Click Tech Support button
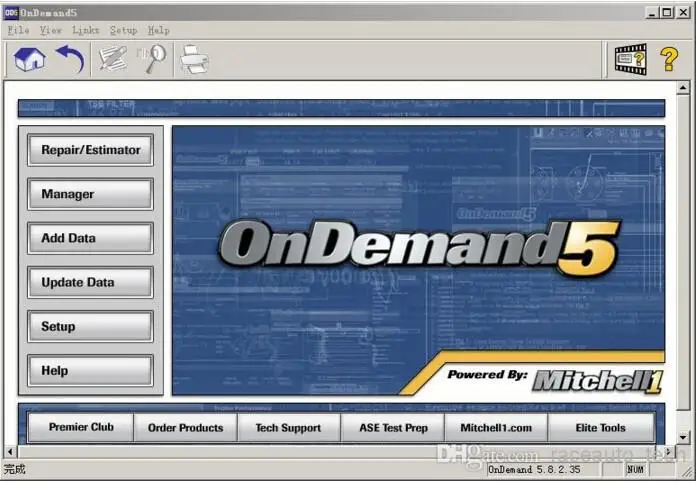This screenshot has height=484, width=697. [288, 428]
